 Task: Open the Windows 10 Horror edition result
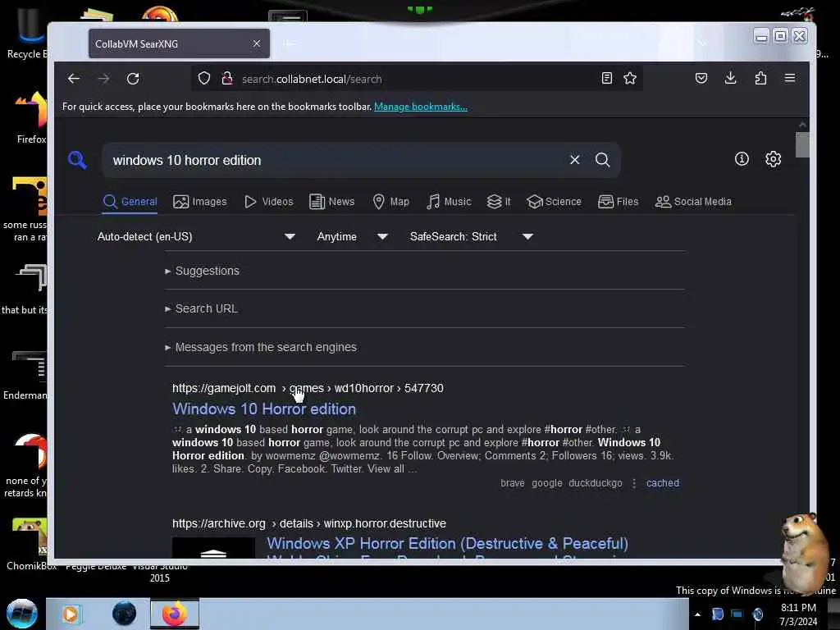click(264, 409)
